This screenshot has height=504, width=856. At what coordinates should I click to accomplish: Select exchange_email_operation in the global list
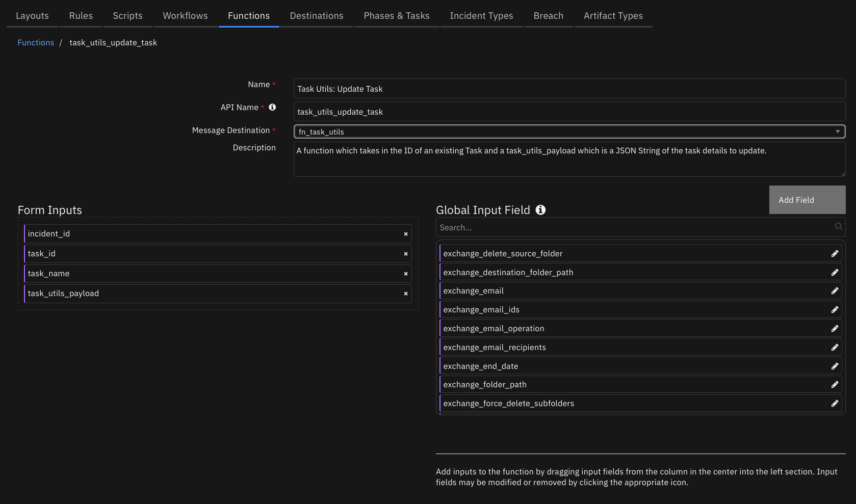click(x=640, y=328)
